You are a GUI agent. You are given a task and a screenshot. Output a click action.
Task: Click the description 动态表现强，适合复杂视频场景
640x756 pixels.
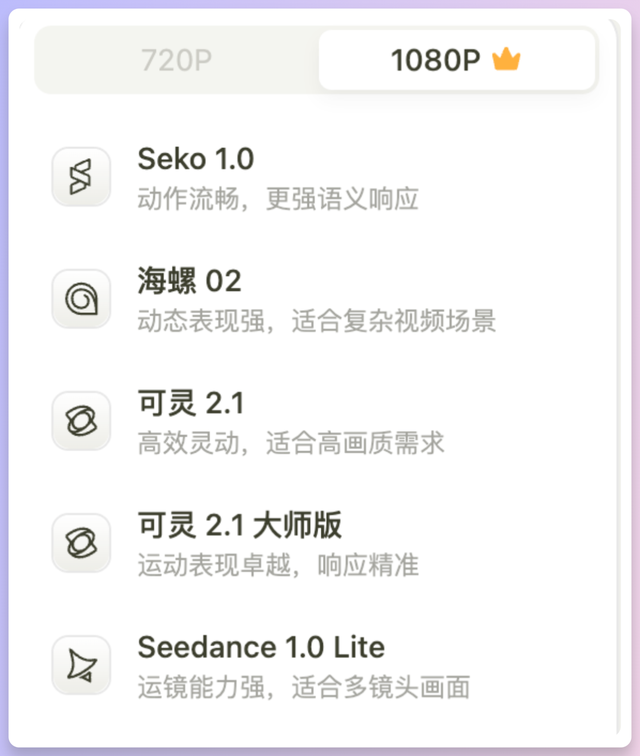[316, 321]
